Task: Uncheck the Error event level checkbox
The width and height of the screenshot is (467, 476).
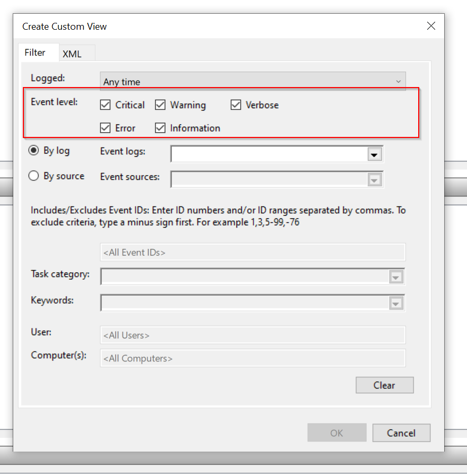Action: (106, 128)
